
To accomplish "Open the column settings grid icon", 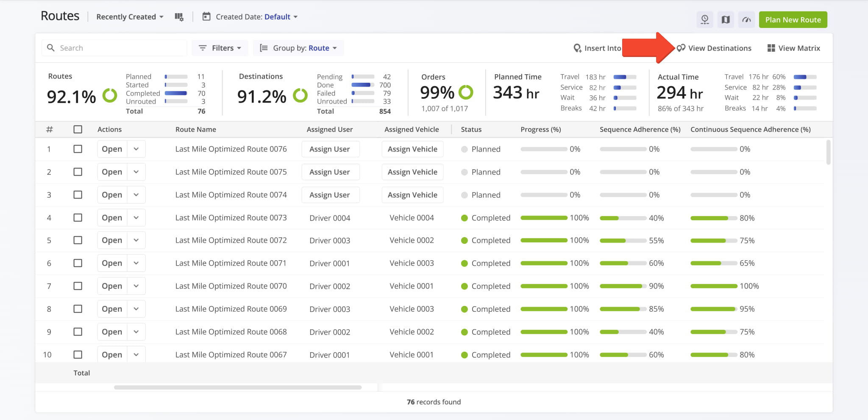I will click(179, 17).
